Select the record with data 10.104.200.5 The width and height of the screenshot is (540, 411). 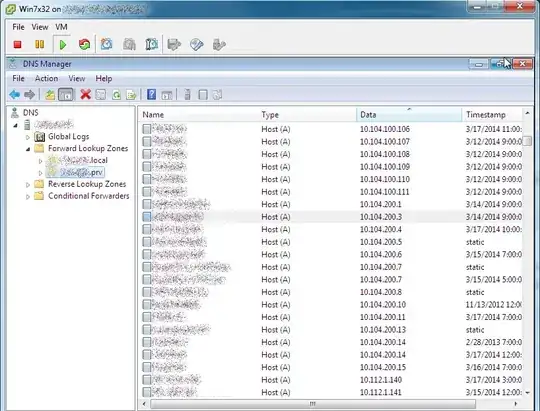point(332,242)
